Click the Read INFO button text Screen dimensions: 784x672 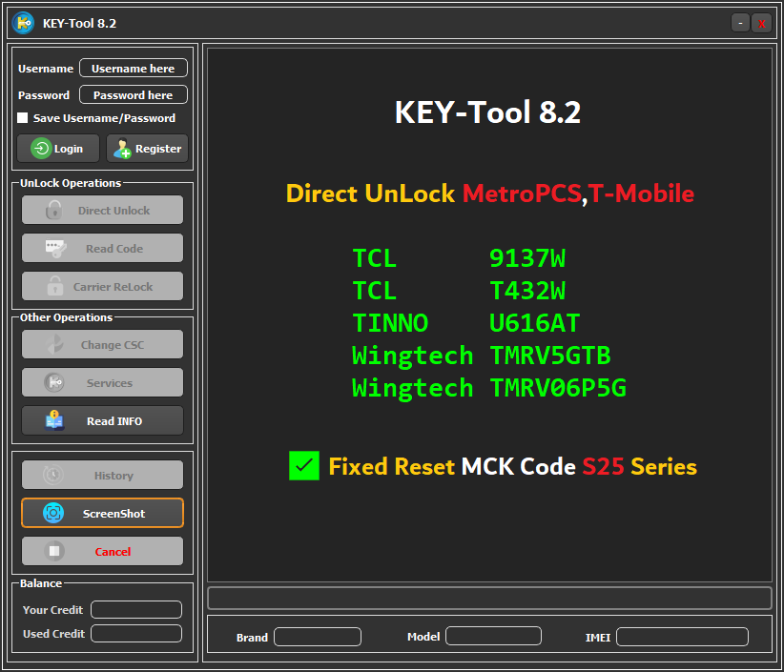pyautogui.click(x=114, y=421)
